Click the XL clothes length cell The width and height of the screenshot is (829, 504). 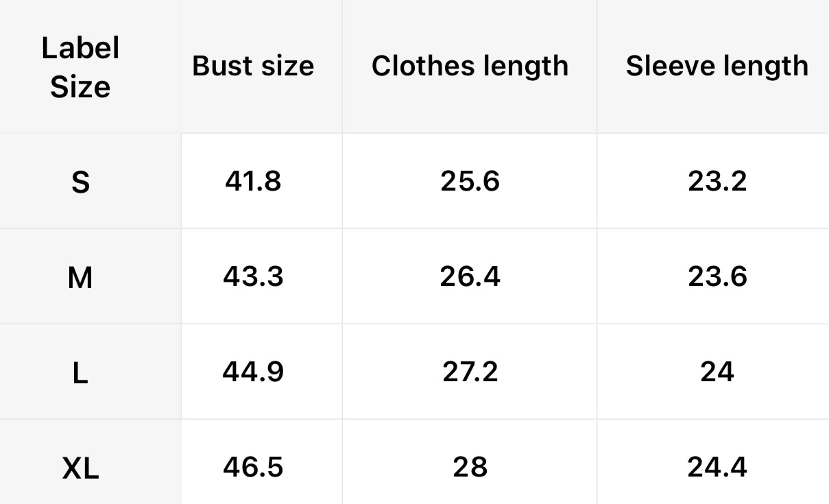pyautogui.click(x=470, y=467)
